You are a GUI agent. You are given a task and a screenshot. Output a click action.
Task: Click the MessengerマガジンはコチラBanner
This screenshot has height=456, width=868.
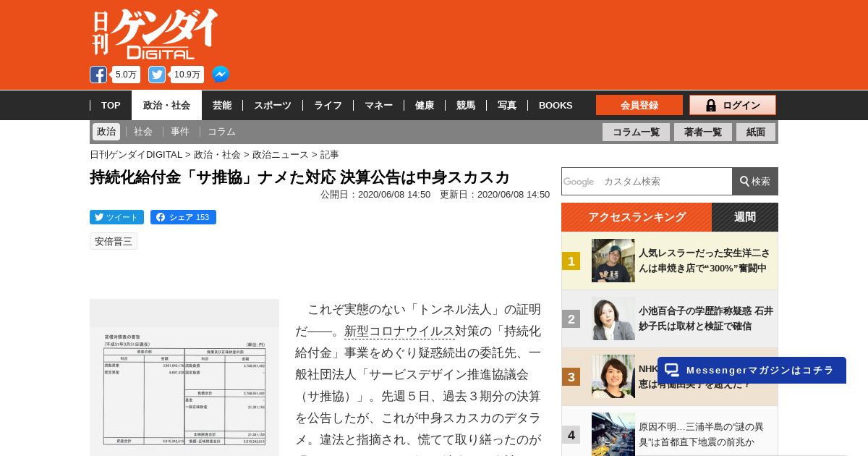(x=752, y=370)
